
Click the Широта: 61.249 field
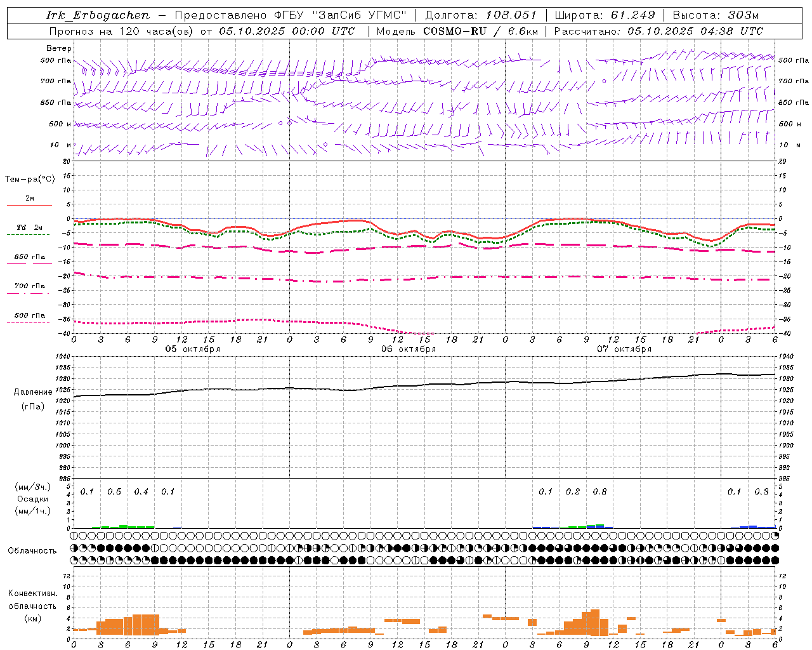pyautogui.click(x=605, y=15)
